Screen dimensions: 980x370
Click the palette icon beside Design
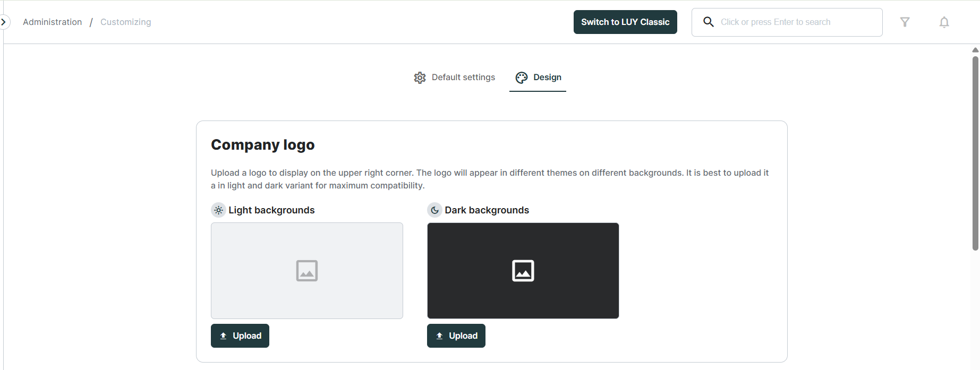pos(522,78)
